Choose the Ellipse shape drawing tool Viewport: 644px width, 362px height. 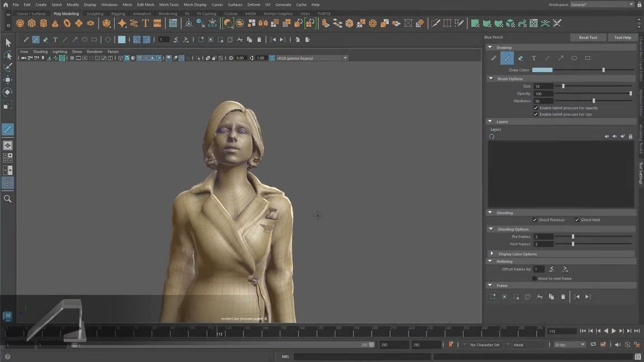coord(574,58)
